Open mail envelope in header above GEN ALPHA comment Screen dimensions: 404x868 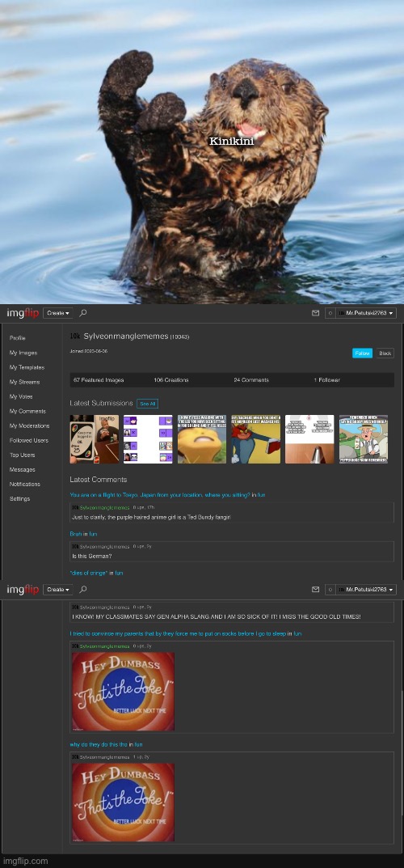point(316,590)
